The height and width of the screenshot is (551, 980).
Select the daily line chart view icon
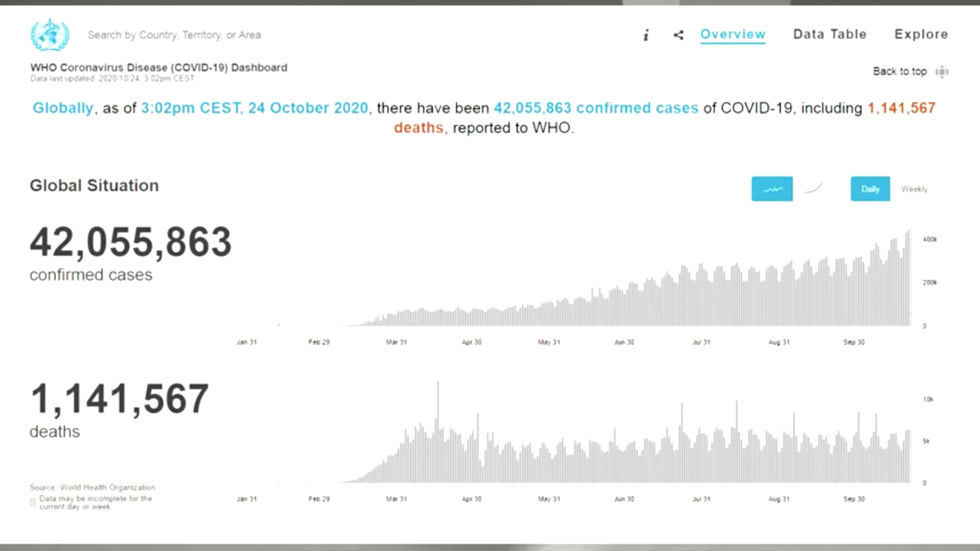point(772,189)
